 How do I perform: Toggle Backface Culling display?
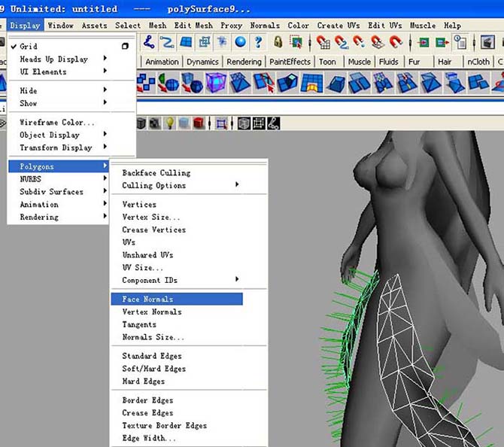coord(156,173)
